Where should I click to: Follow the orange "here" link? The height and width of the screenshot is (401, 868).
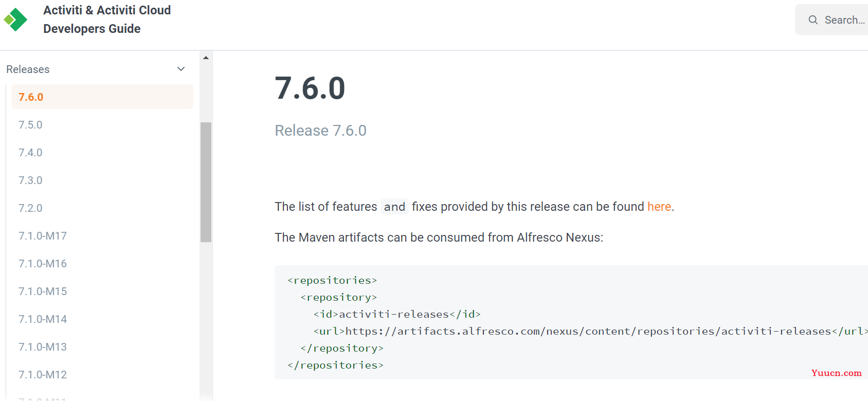tap(659, 207)
